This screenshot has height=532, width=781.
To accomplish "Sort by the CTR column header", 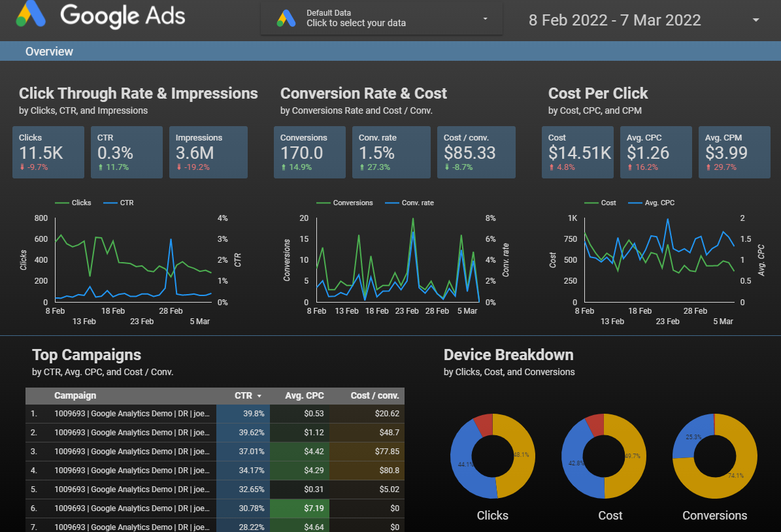I will 244,395.
